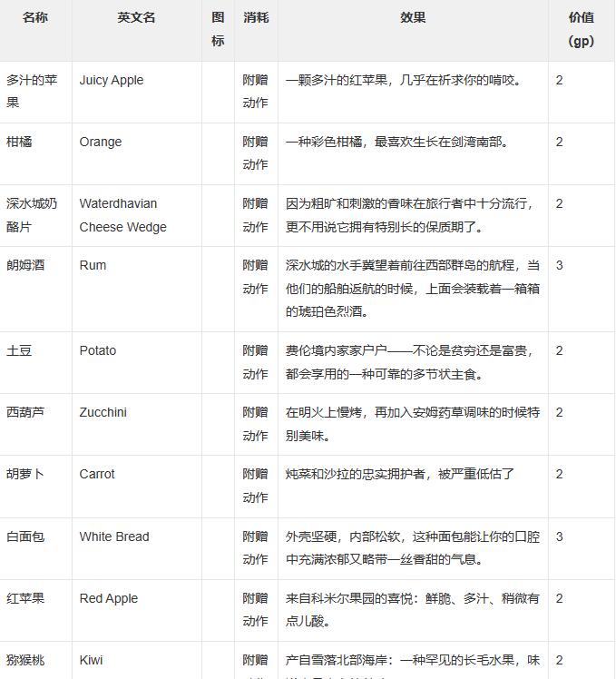Click the value 2 in Red Apple row

click(559, 598)
